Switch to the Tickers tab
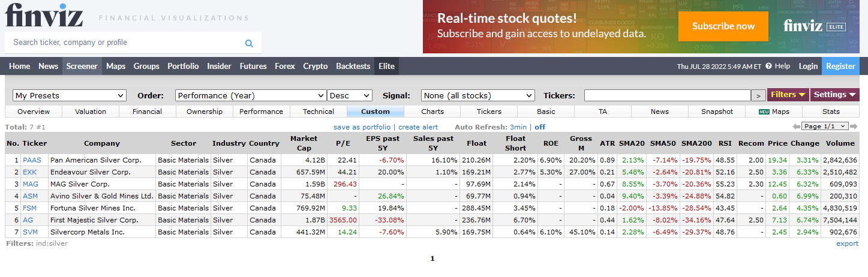868x277 pixels. 489,112
